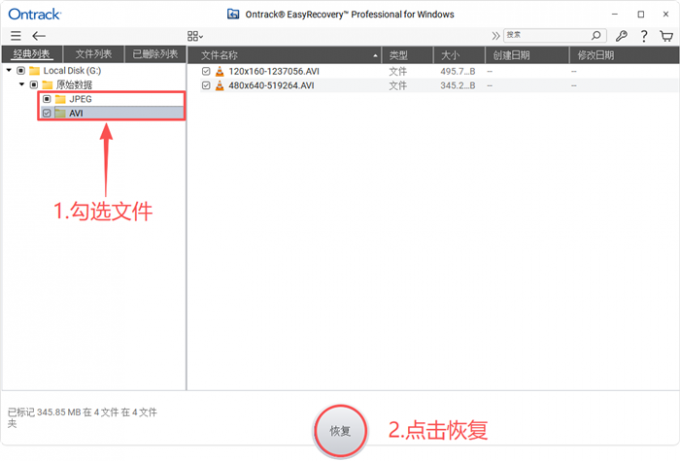Screen dimensions: 680x461
Task: Uncheck the 120x160-1237056.AVI checkbox
Action: click(x=206, y=71)
